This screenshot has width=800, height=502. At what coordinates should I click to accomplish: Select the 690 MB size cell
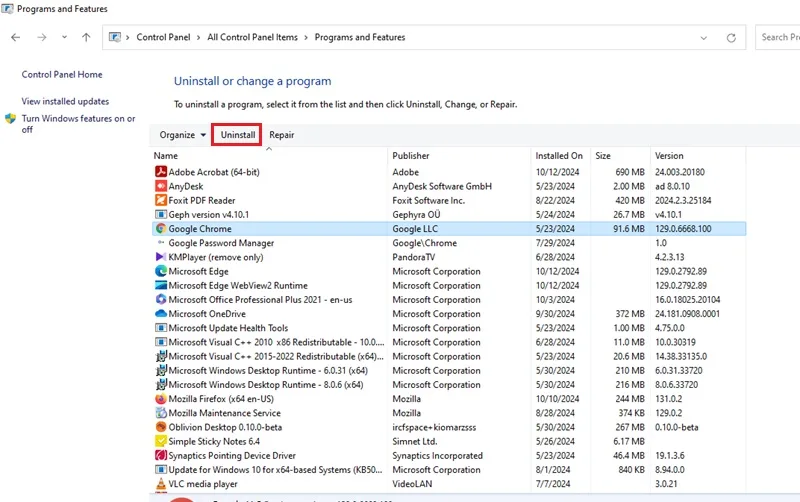pos(630,172)
